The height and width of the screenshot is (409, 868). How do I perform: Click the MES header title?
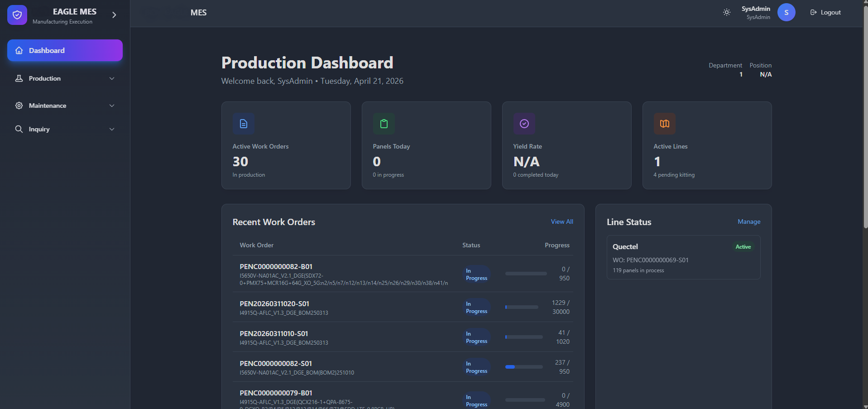(x=198, y=13)
